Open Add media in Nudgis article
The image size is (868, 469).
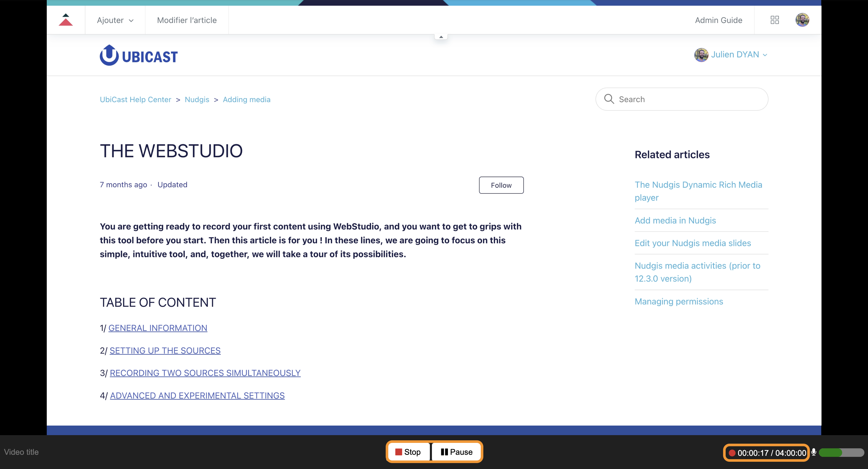(x=675, y=221)
